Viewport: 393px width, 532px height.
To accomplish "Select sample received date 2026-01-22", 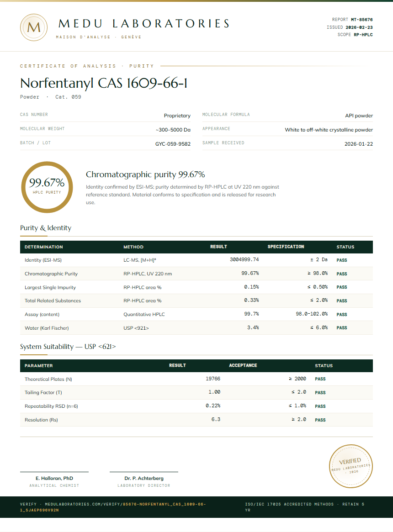I will click(x=359, y=144).
